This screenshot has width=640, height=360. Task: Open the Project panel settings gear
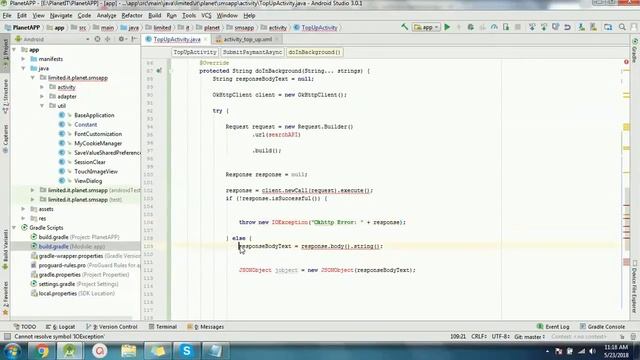(121, 39)
